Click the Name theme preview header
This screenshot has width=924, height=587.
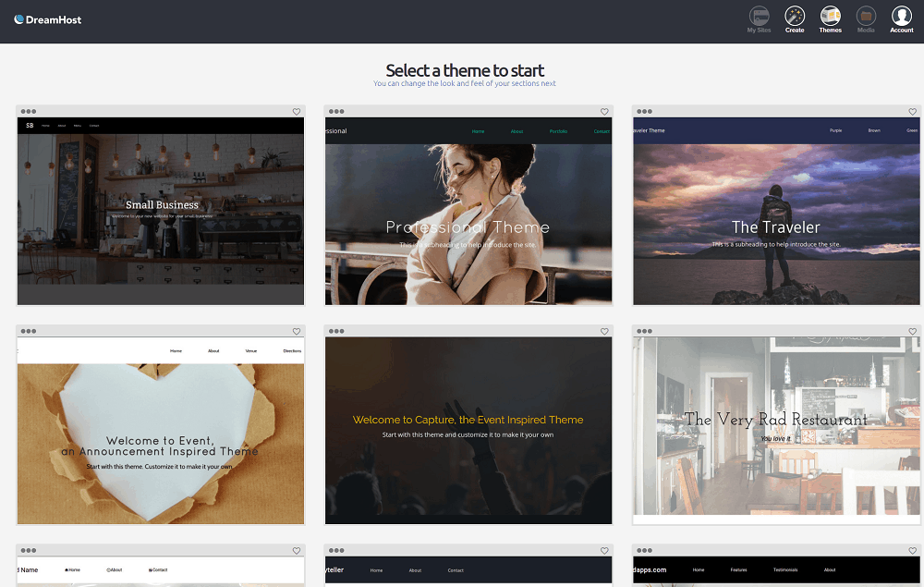[x=160, y=570]
